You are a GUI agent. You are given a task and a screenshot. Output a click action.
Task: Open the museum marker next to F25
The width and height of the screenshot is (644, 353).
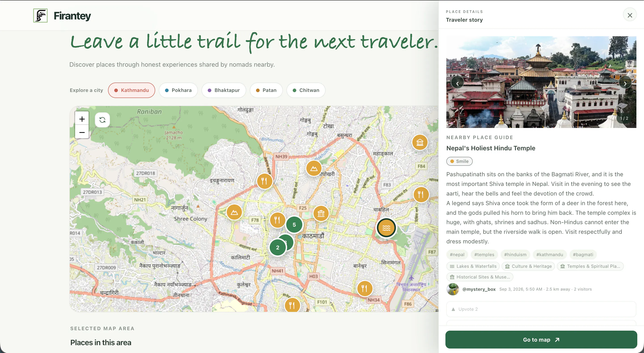pos(321,213)
